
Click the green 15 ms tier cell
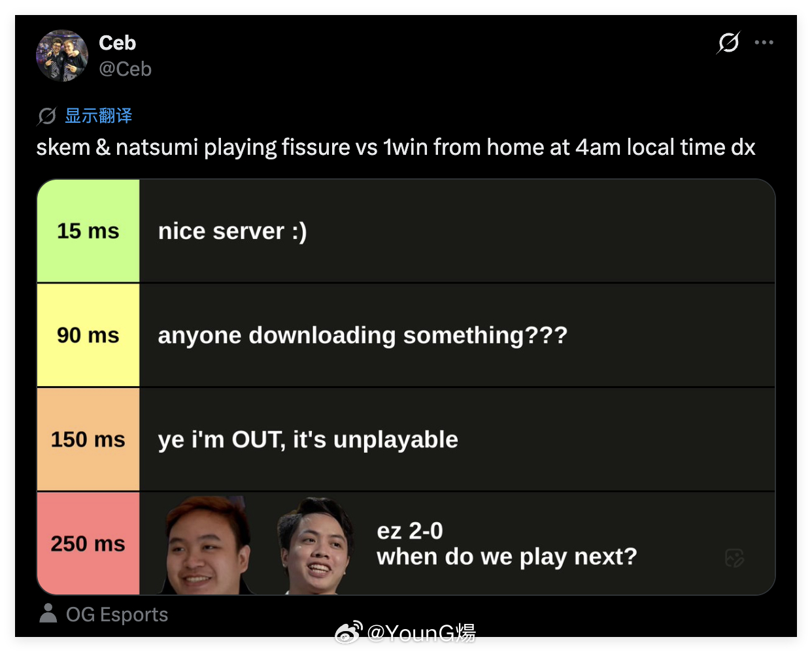tap(88, 231)
